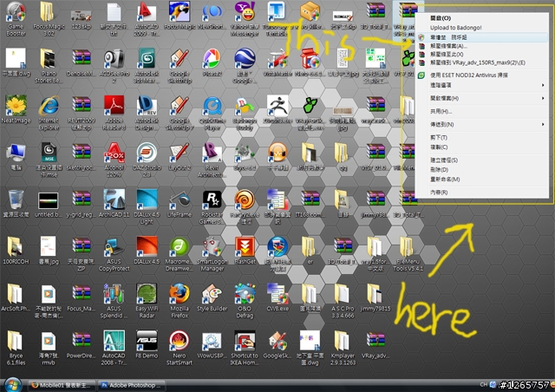555x392 pixels.
Task: Open Windows Start orb button
Action: pyautogui.click(x=13, y=385)
